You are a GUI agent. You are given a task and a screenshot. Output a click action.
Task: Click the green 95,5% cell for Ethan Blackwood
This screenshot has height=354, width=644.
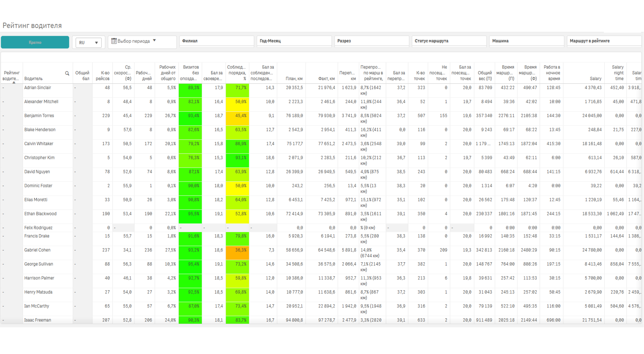(190, 217)
